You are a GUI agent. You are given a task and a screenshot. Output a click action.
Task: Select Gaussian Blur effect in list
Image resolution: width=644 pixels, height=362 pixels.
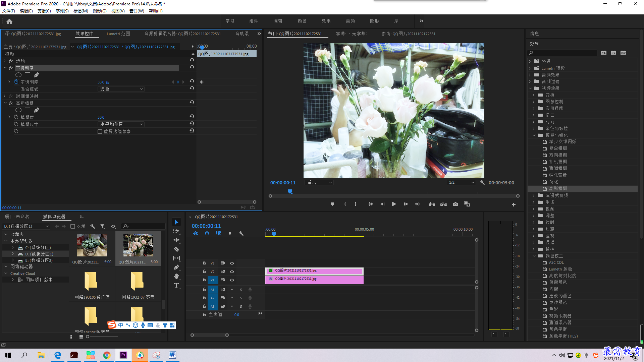[x=558, y=189]
